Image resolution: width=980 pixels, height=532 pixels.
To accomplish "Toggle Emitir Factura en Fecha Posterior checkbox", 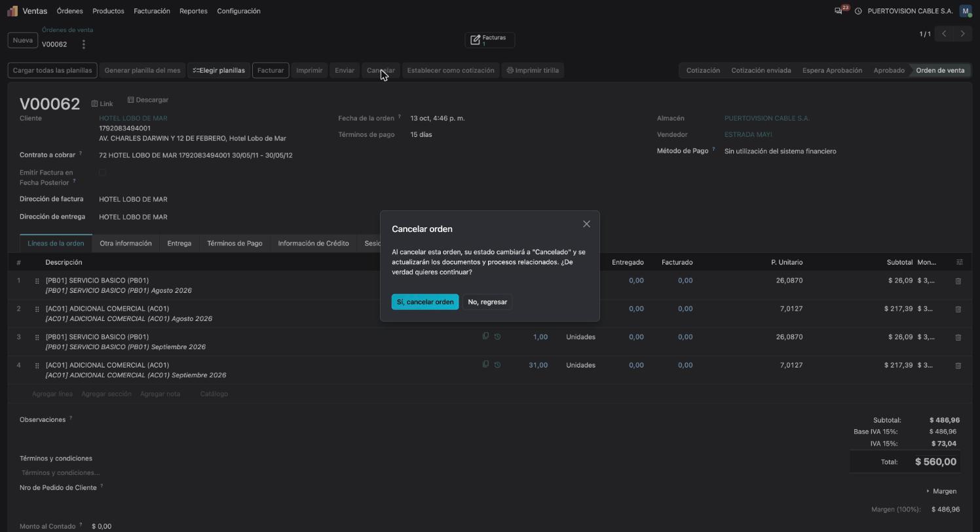I will coord(102,173).
